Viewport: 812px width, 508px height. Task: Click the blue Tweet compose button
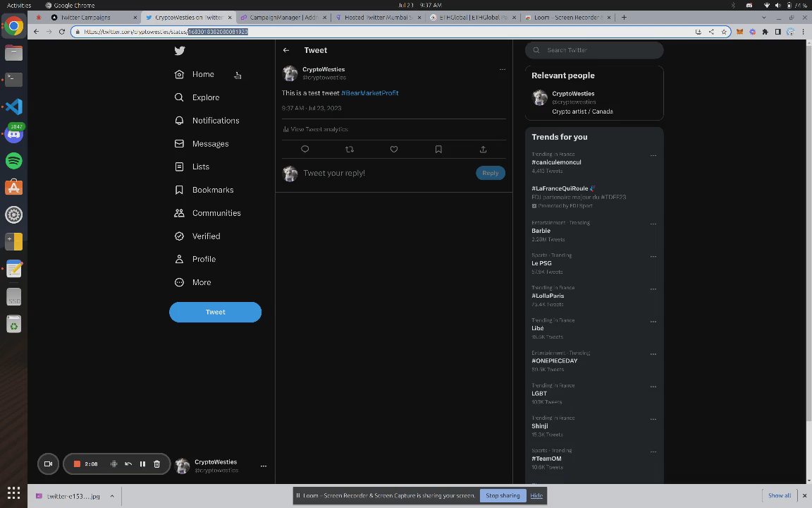(216, 312)
